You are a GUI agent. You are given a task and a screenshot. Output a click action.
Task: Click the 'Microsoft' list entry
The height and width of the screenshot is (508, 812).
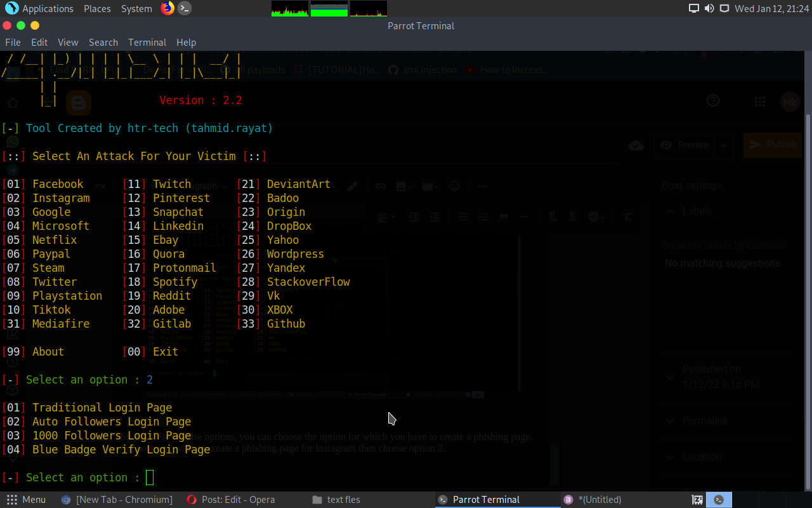(x=61, y=226)
